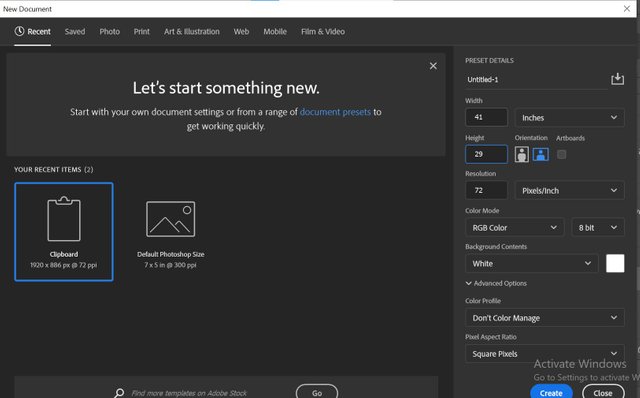Close the New Document dialog window
This screenshot has height=398, width=640.
pos(627,9)
